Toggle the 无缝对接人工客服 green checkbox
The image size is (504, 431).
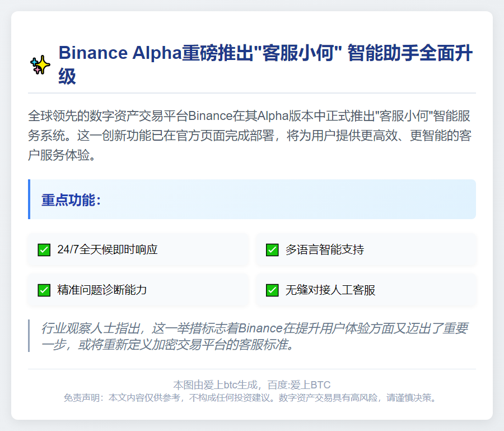click(x=272, y=290)
